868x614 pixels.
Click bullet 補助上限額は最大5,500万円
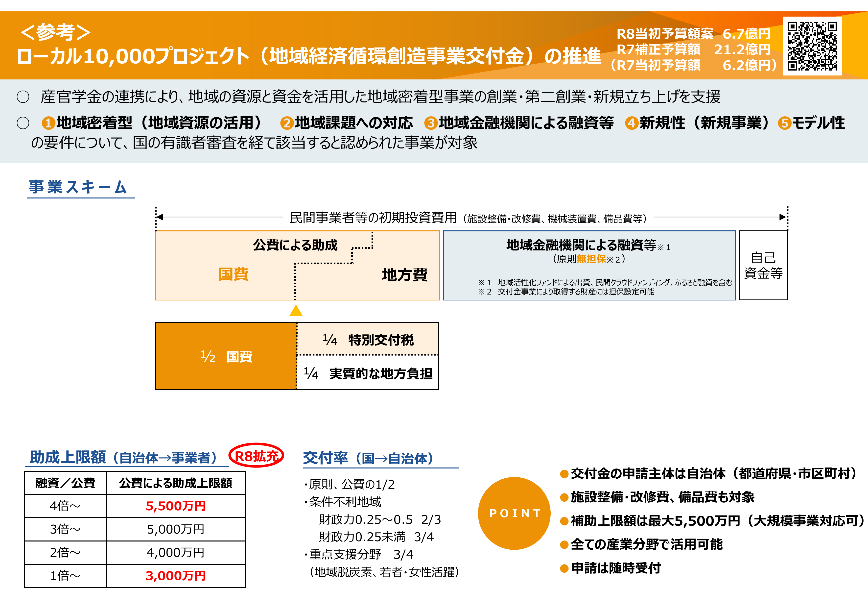713,521
